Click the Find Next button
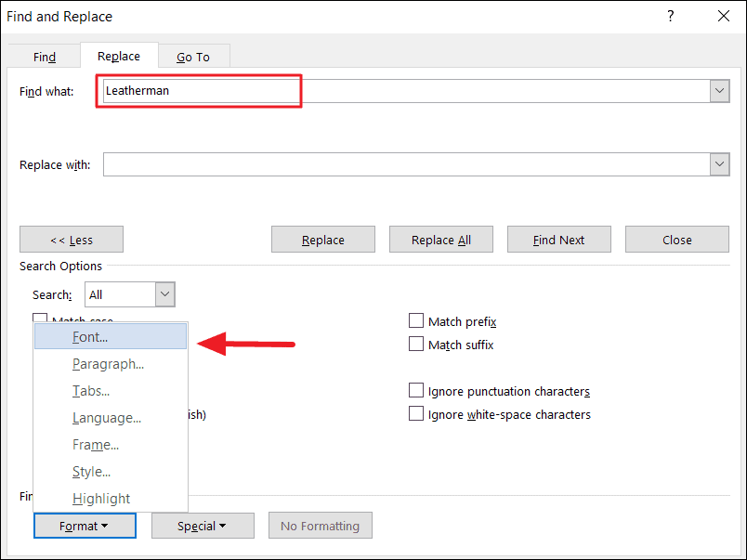The image size is (747, 560). click(558, 240)
